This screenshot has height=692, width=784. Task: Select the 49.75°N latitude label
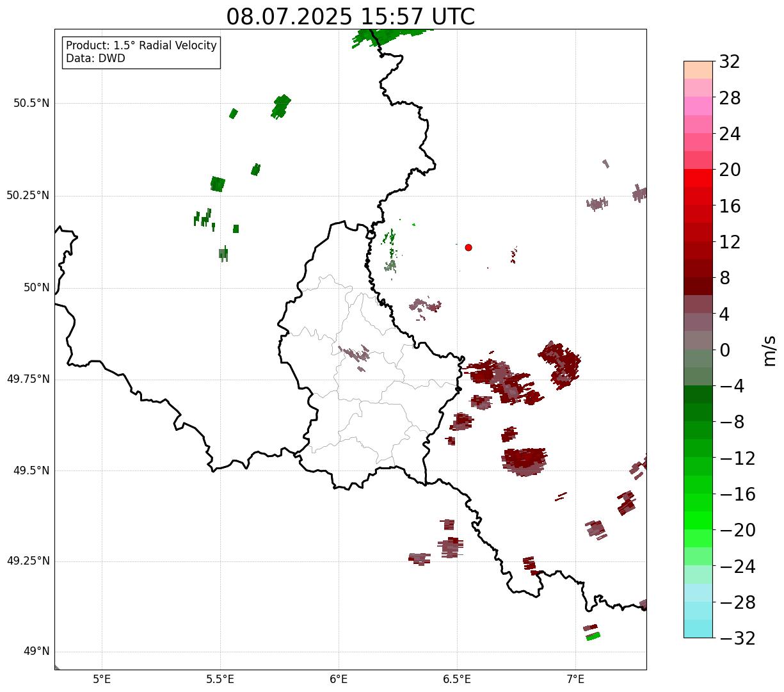point(28,379)
